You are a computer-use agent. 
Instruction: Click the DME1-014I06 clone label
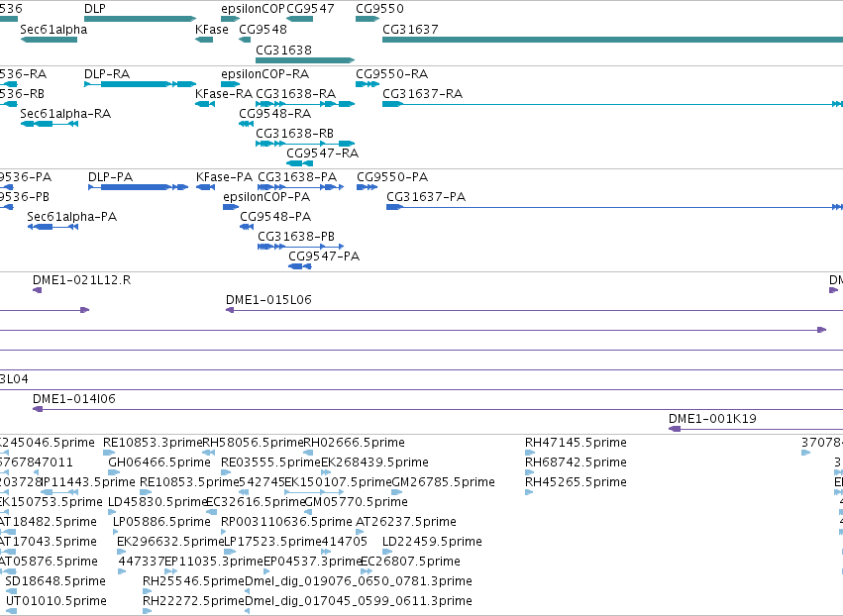coord(74,399)
